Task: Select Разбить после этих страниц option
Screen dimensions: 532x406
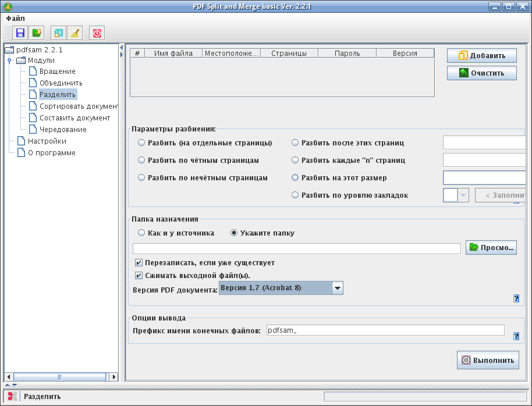Action: (295, 143)
